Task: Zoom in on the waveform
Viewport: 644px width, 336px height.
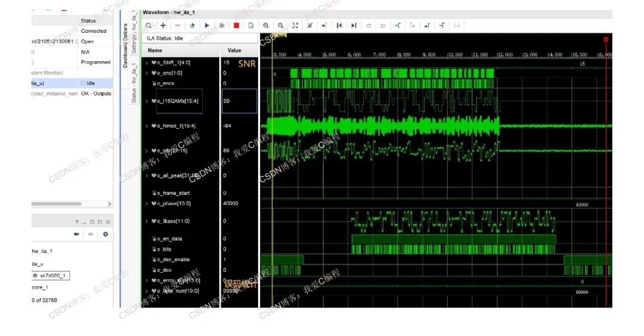Action: click(266, 26)
